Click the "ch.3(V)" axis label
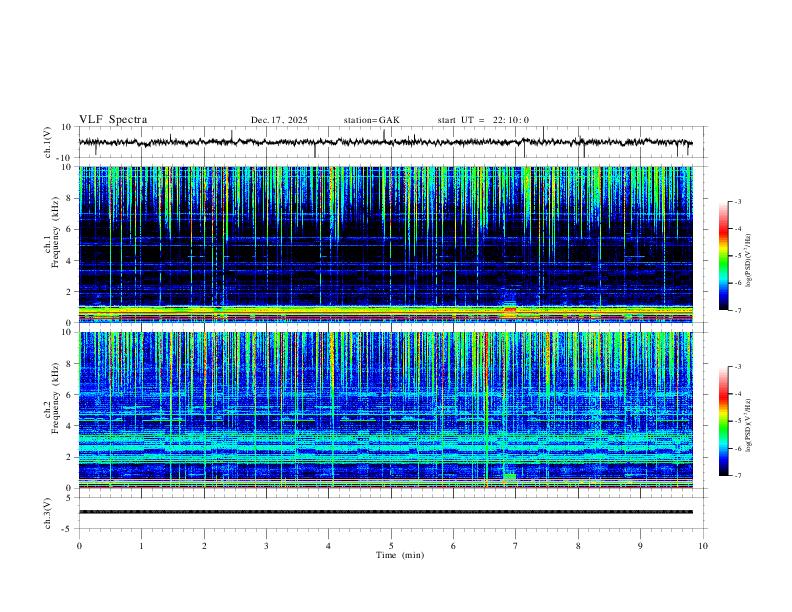The width and height of the screenshot is (792, 612). click(x=48, y=513)
